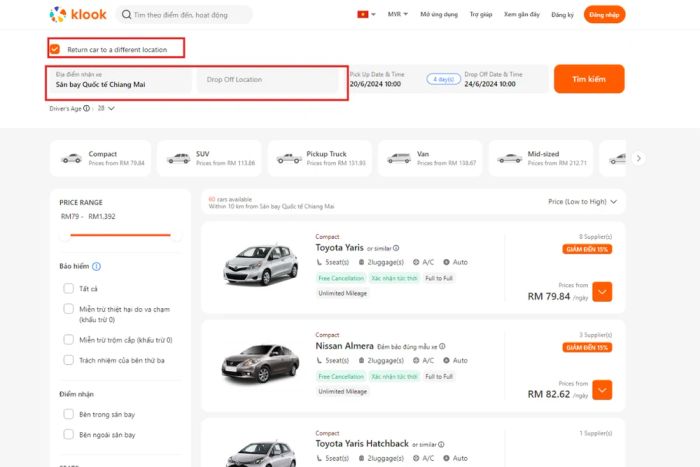Open the Vietnam flag language selector
This screenshot has height=467, width=700.
[366, 14]
